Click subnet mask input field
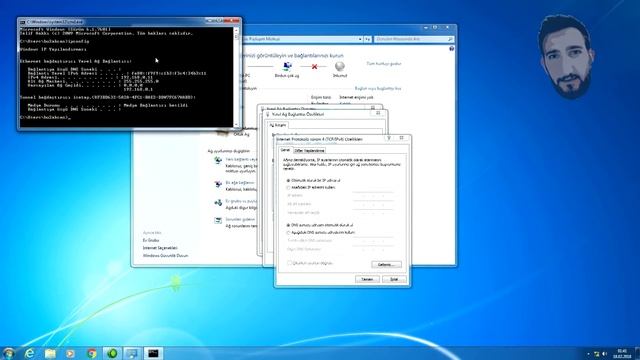This screenshot has height=360, width=640. (x=373, y=204)
